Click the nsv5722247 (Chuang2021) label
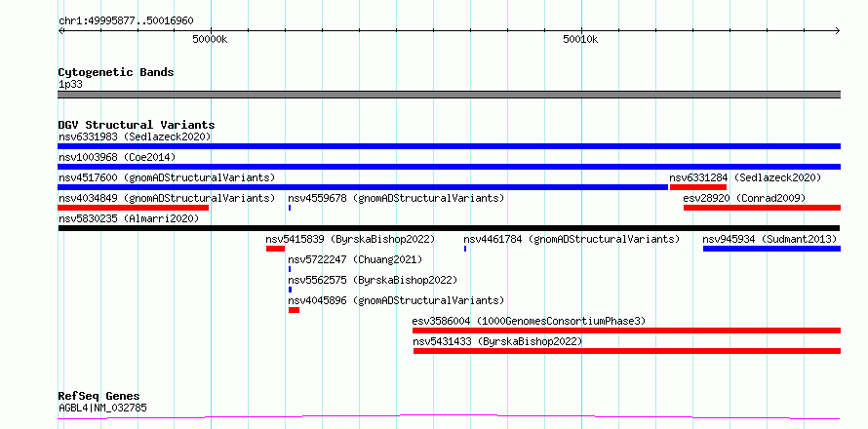 [x=355, y=259]
